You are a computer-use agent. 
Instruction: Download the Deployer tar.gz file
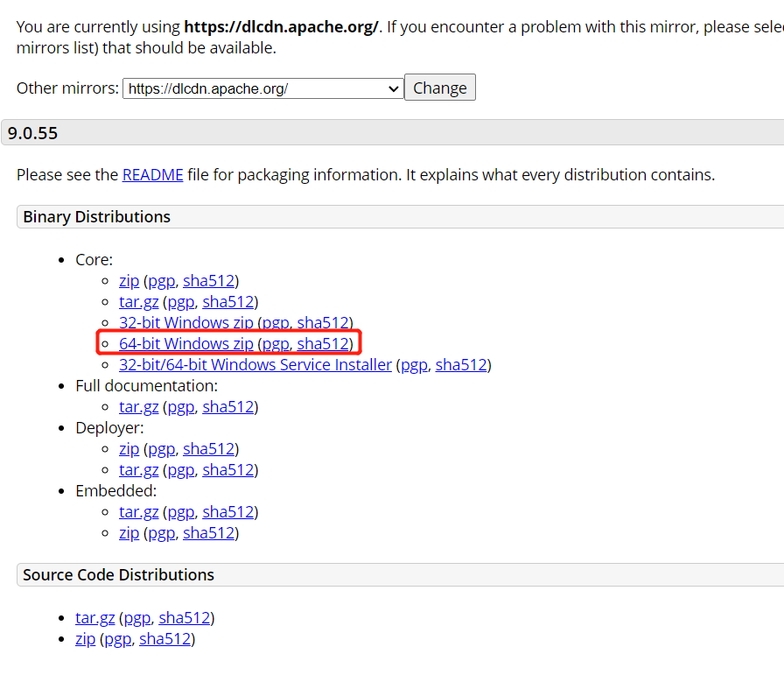coord(138,469)
